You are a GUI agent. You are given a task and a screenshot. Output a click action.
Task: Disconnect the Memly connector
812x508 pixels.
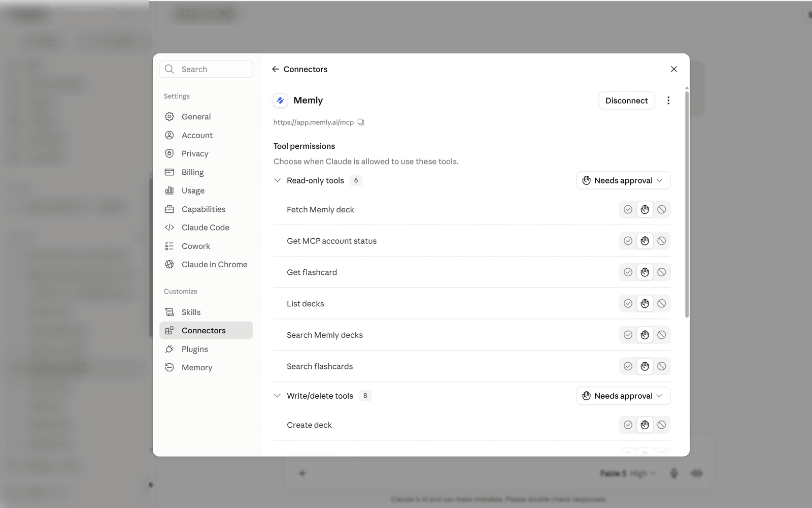coord(626,101)
